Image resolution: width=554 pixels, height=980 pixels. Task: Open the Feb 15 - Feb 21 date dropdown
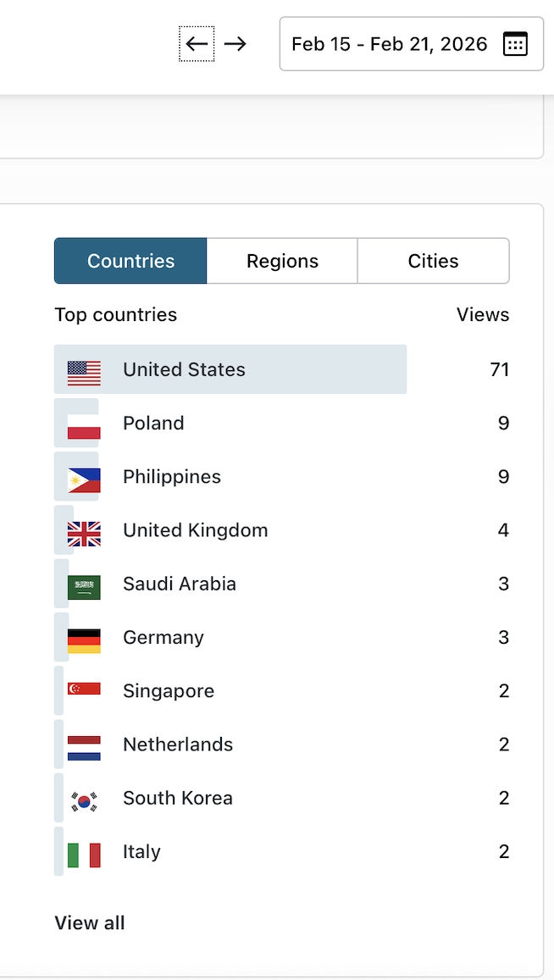point(390,44)
